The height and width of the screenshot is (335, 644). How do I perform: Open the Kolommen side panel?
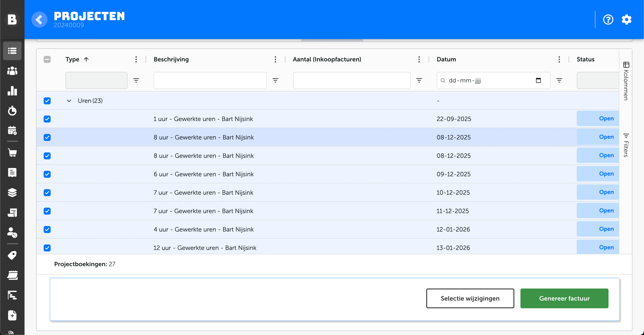[626, 81]
